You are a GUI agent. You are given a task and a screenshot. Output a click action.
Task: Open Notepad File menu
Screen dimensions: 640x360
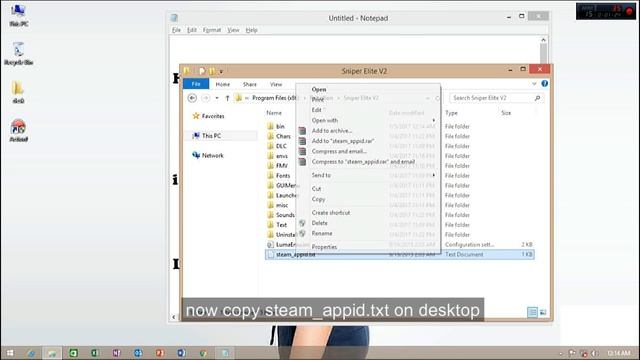tap(176, 30)
